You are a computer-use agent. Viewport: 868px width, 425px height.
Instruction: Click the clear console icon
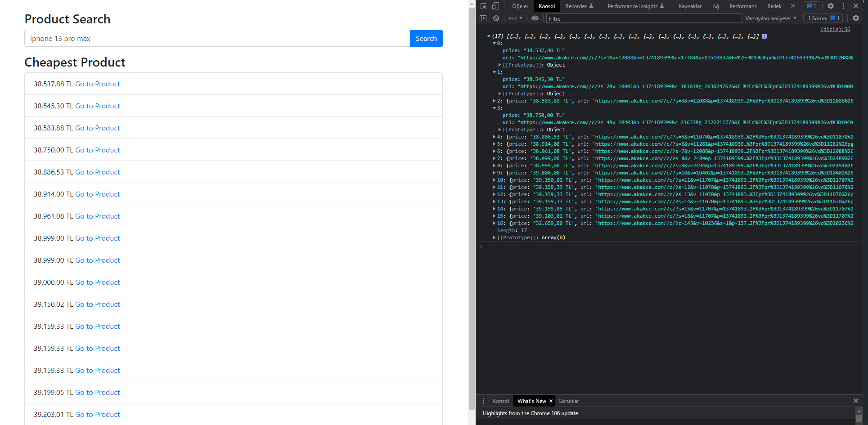(x=496, y=18)
